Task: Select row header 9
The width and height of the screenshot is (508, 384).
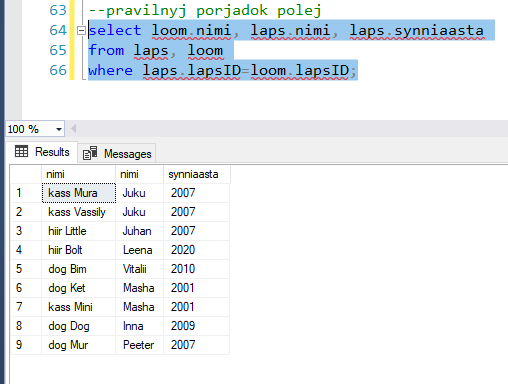Action: (x=26, y=345)
